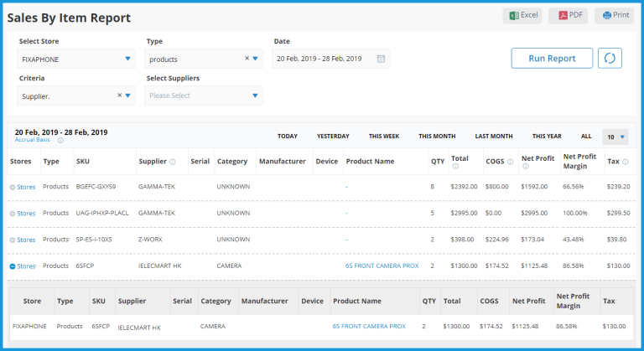
Task: Expand Stores row for UAG-IPHXP-PLACL
Action: coord(13,214)
